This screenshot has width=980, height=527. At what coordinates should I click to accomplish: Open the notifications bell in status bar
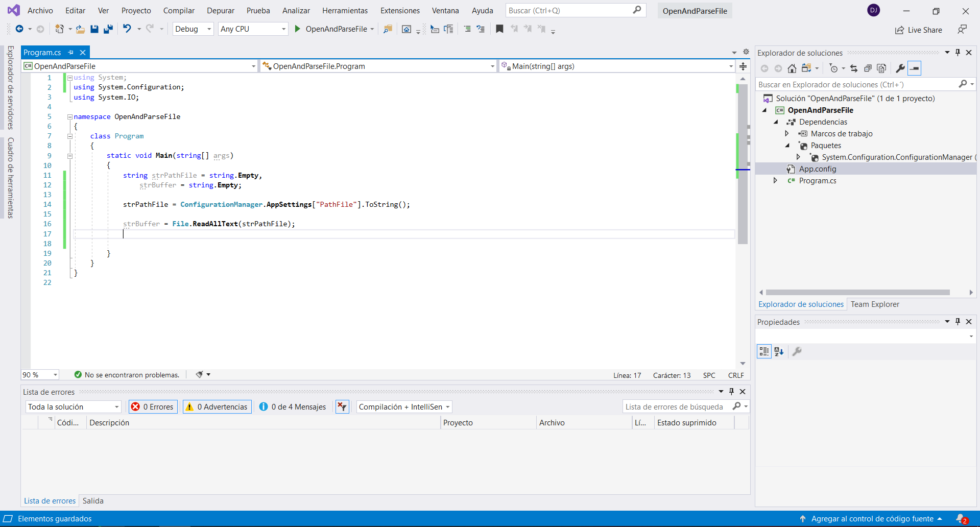point(961,518)
